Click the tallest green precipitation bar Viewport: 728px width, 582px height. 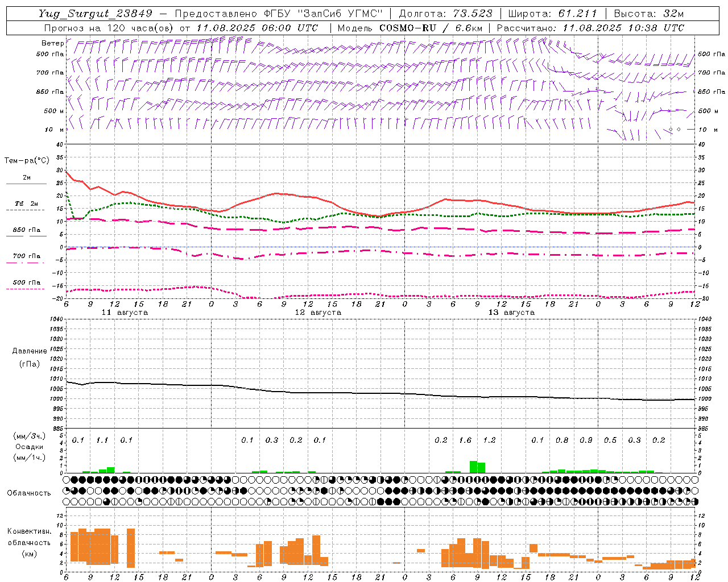(473, 467)
